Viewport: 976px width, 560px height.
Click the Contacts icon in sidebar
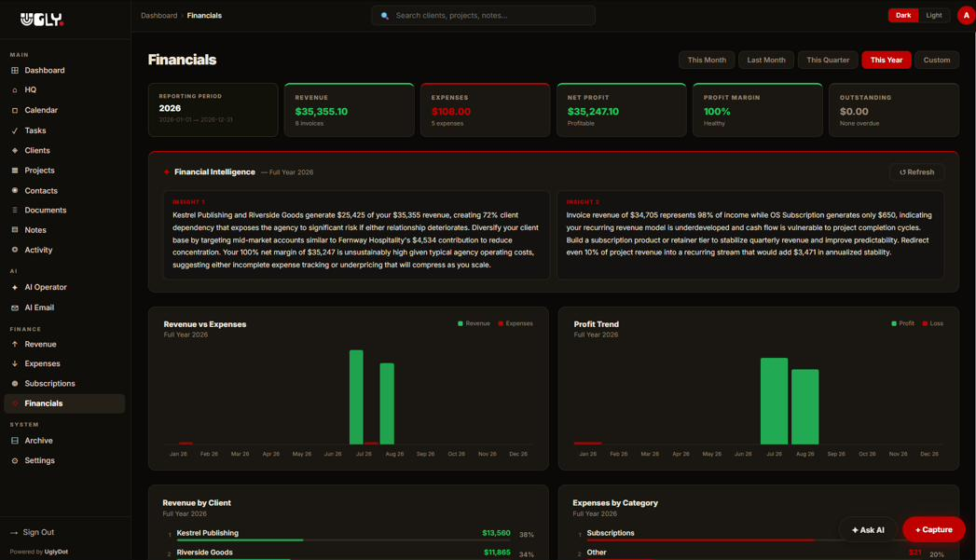click(15, 190)
